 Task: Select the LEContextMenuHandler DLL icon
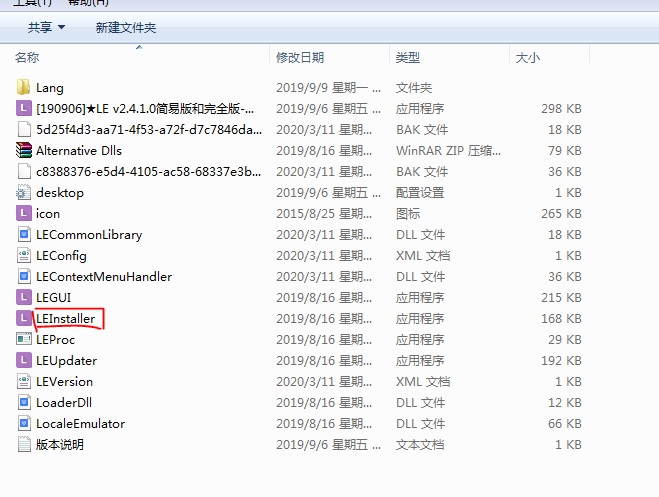(x=24, y=276)
